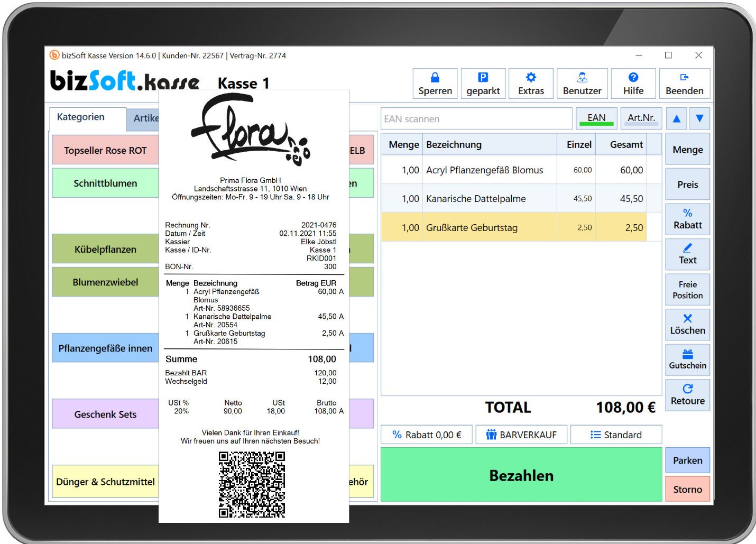Switch scan mode to EAN
Screen dimensions: 756x544
coord(596,118)
